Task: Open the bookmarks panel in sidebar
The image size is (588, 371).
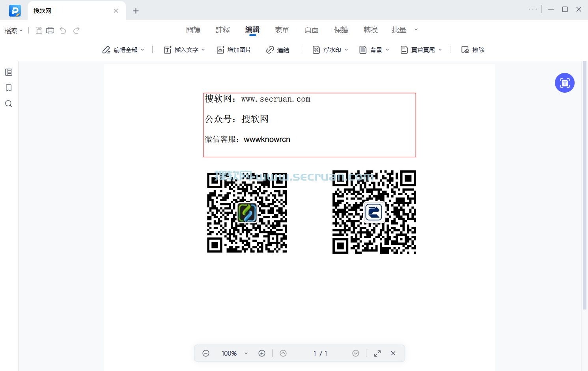Action: [x=9, y=88]
